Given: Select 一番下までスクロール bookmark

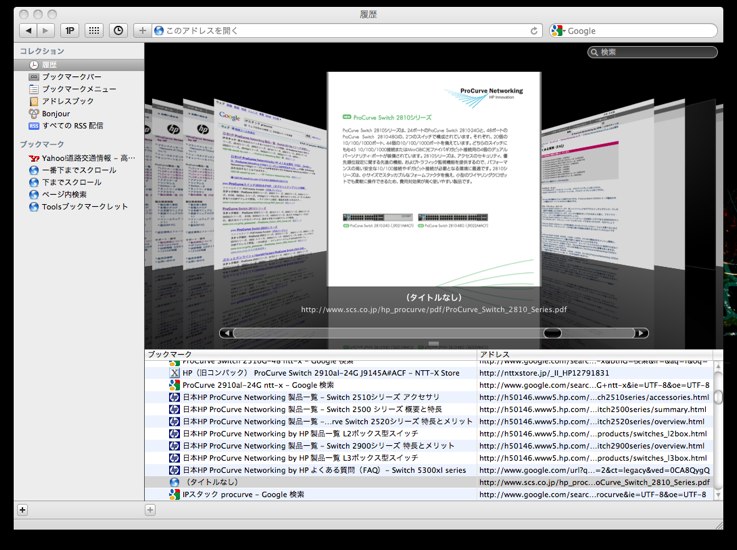Looking at the screenshot, I should coord(79,170).
